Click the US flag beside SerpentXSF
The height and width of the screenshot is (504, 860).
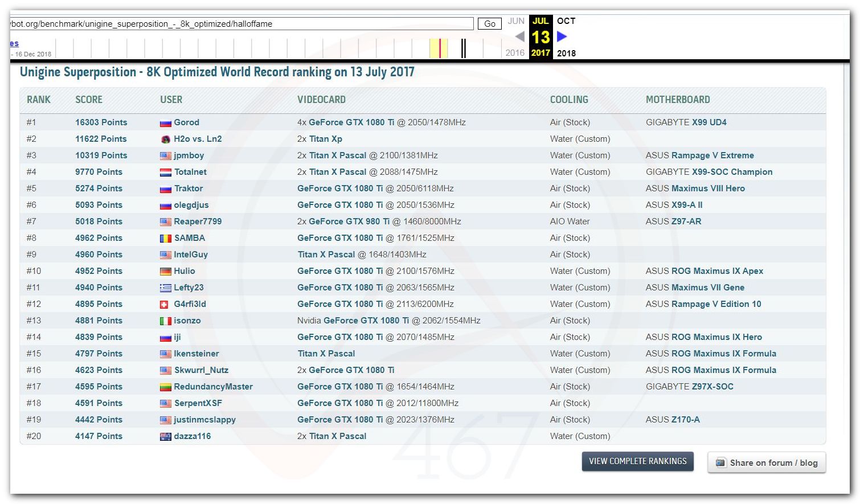166,404
